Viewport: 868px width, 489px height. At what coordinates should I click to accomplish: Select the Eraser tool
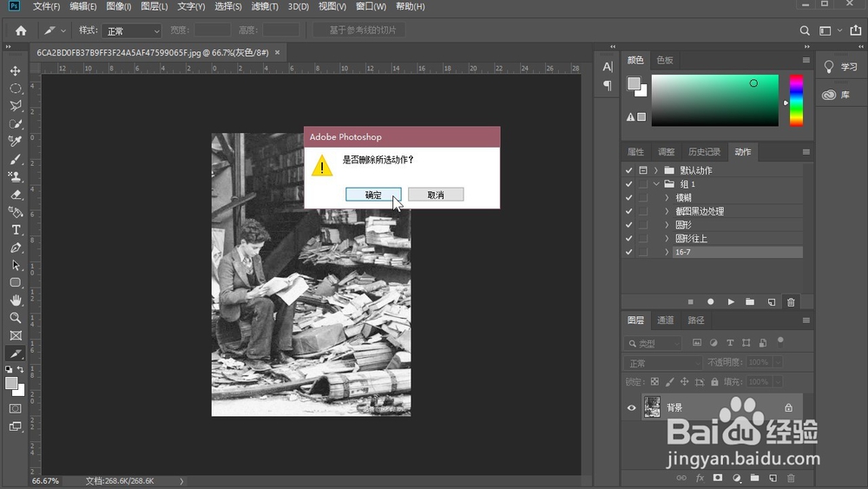(x=15, y=195)
